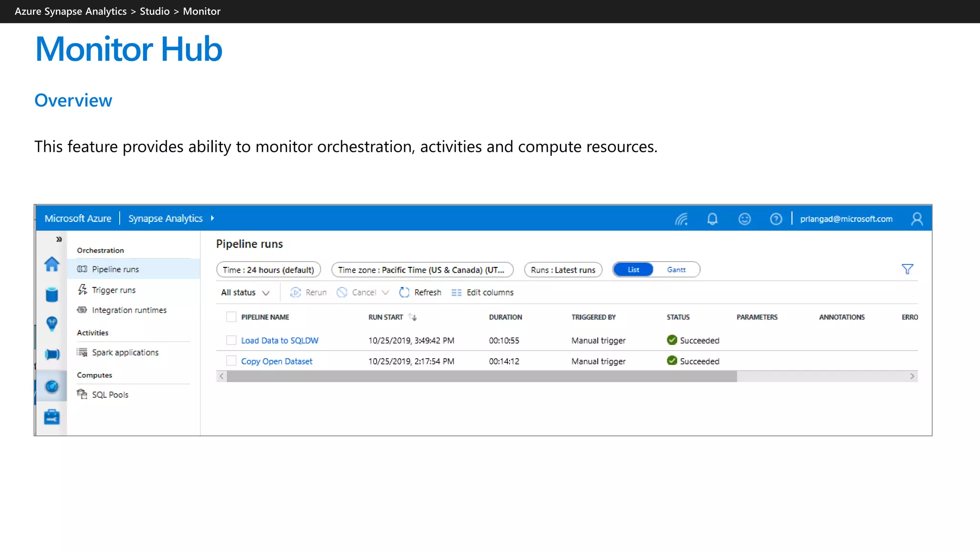Refresh the pipeline runs list
980x551 pixels.
tap(420, 292)
